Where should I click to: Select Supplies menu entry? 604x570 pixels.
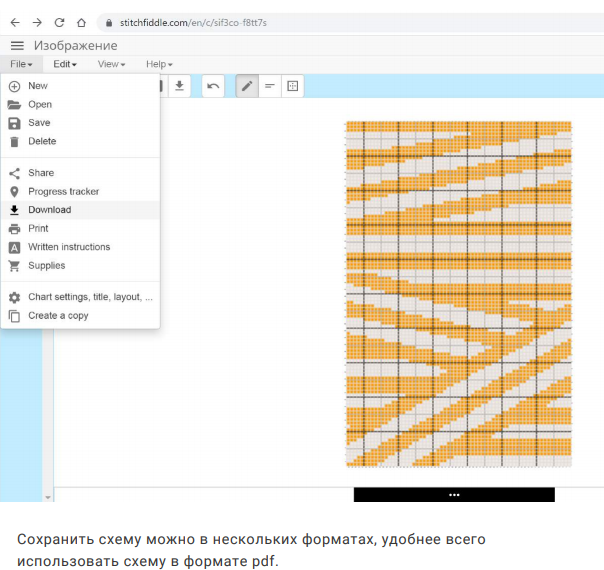pos(80,265)
